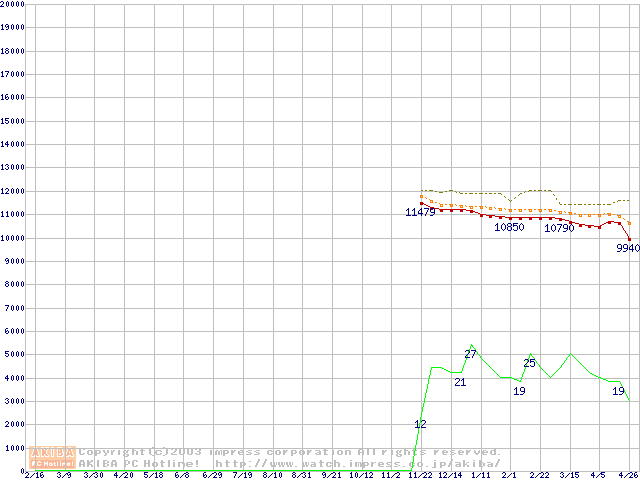This screenshot has width=640, height=480.
Task: Click the 20000 value on the y-axis
Action: coord(12,4)
